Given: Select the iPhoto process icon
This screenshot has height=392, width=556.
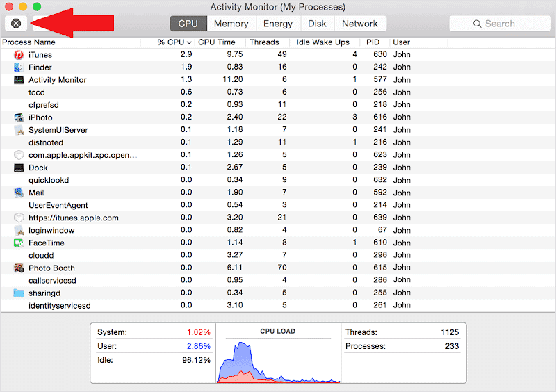Looking at the screenshot, I should 19,117.
